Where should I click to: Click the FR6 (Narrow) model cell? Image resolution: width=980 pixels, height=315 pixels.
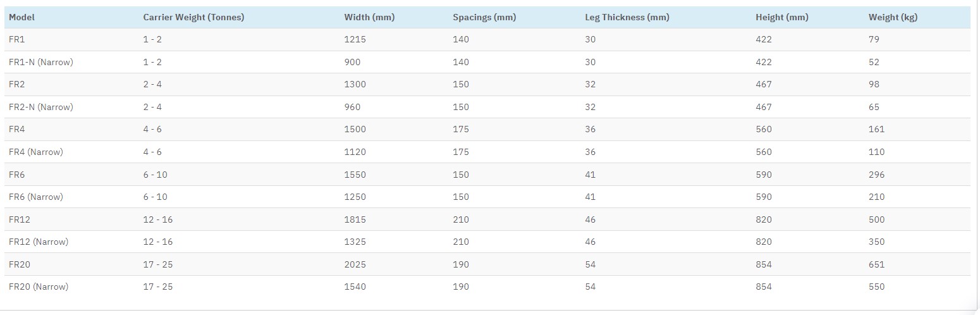(x=36, y=197)
